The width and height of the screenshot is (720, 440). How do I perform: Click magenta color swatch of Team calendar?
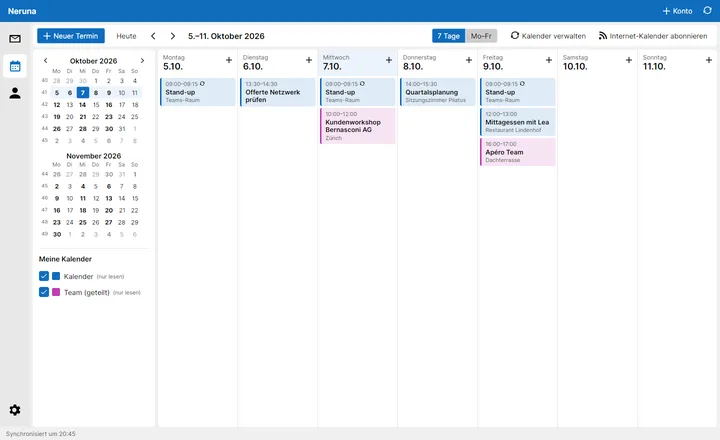(56, 292)
